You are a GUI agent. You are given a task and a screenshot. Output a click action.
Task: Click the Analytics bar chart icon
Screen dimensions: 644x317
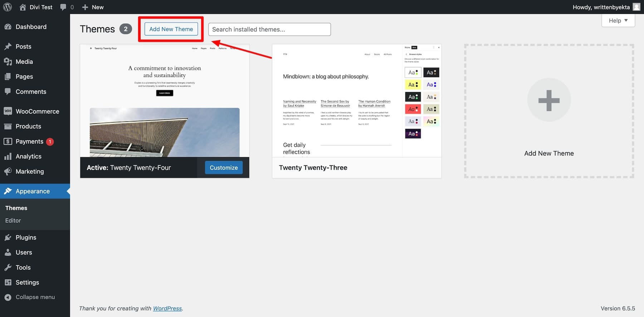[x=8, y=157]
